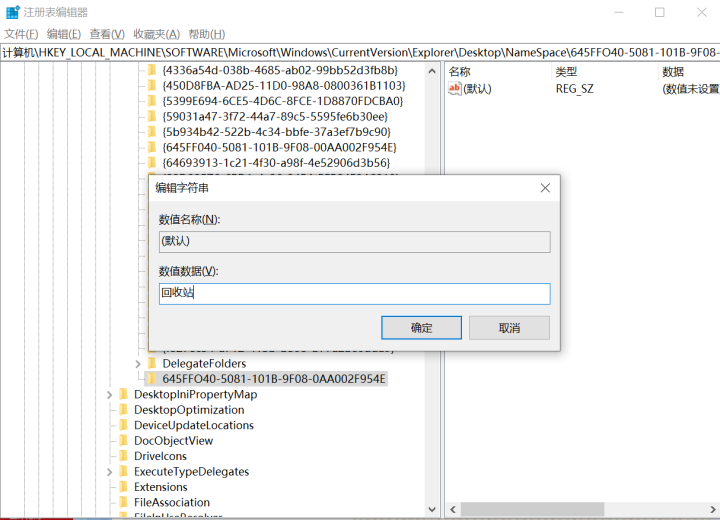Select key {64693913-1c21-4f30-a98f-4e52906d3b56}
This screenshot has height=520, width=720.
tap(276, 163)
